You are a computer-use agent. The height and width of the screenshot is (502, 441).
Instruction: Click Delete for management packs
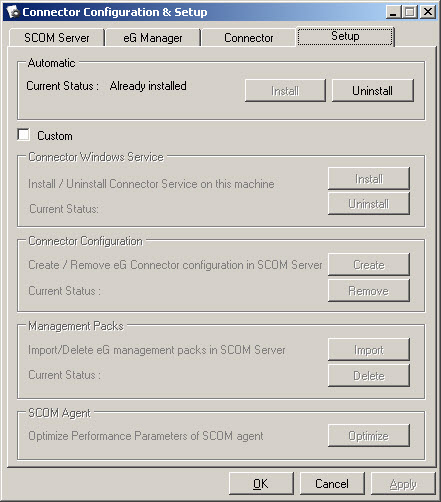pos(369,376)
